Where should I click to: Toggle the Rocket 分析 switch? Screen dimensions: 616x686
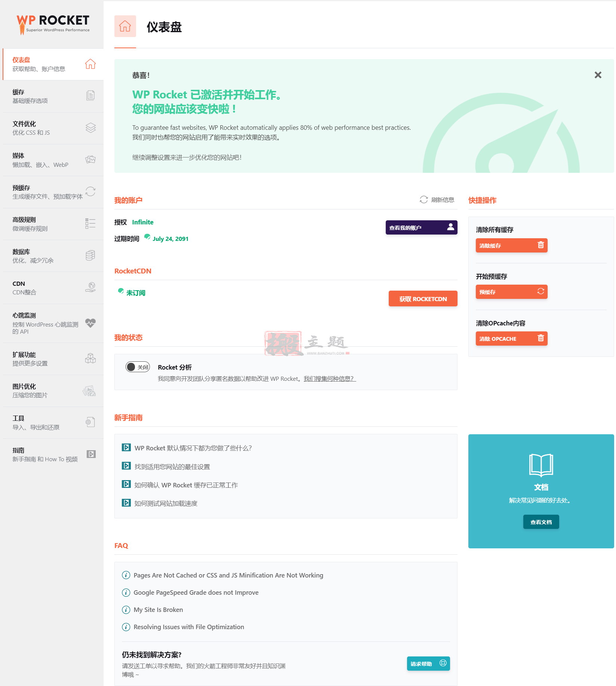point(138,367)
